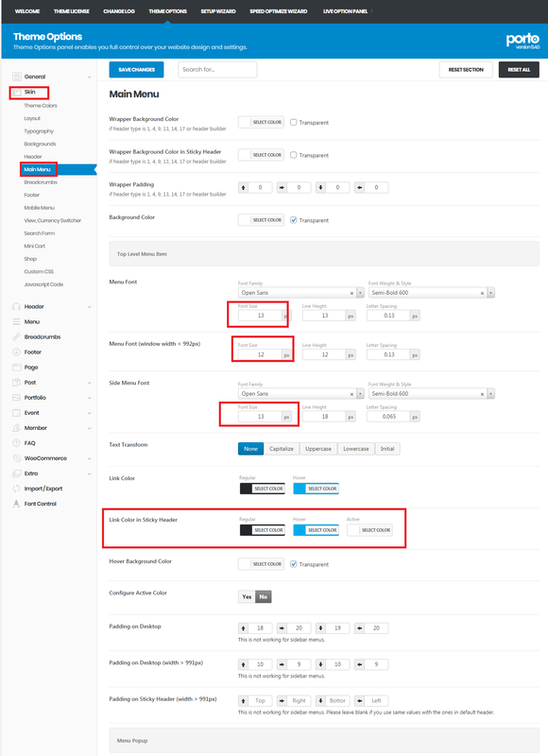Click the Footer section icon in sidebar
The image size is (548, 756).
point(16,352)
